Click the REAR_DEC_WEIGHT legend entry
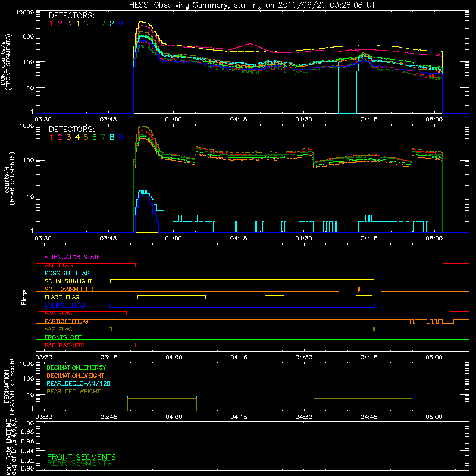Image resolution: width=476 pixels, height=476 pixels. tap(73, 392)
